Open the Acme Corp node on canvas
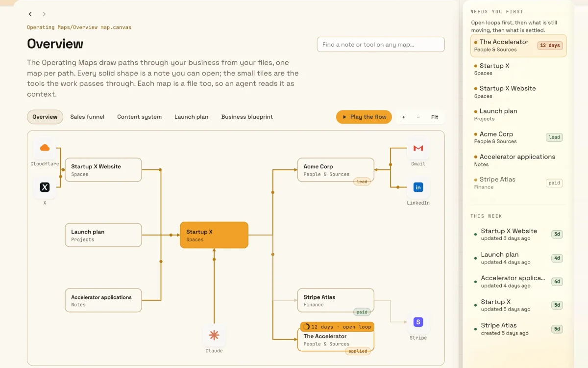This screenshot has width=588, height=368. (336, 170)
